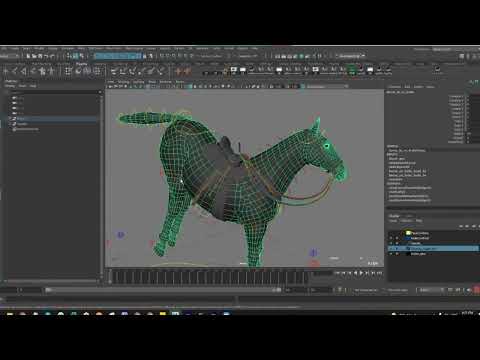The image size is (480, 360).
Task: Open the Shading menu of the viewport panel
Action: [x=123, y=82]
